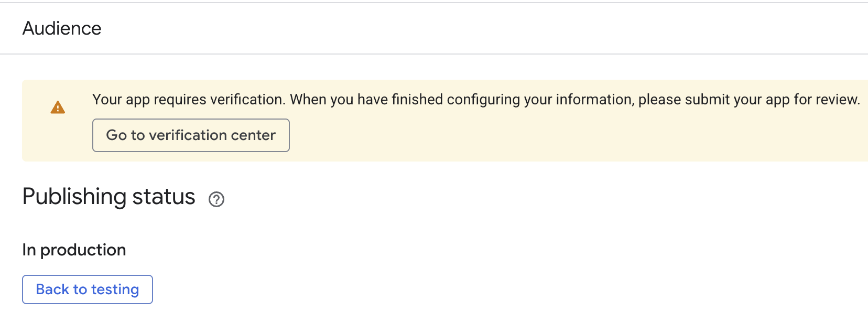The image size is (868, 322).
Task: Switch app back to testing
Action: (88, 289)
